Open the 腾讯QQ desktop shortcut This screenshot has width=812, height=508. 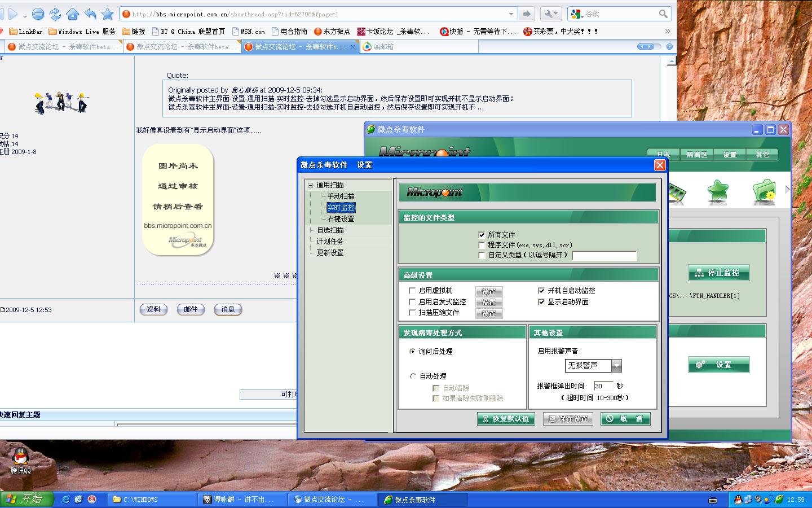coord(21,460)
